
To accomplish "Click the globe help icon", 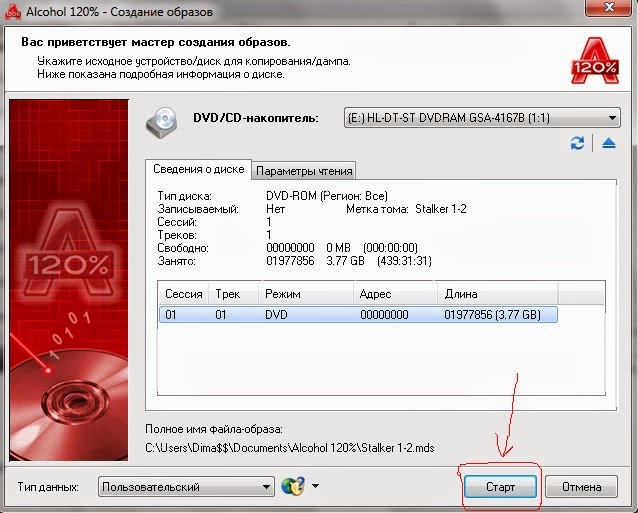I will pos(293,486).
